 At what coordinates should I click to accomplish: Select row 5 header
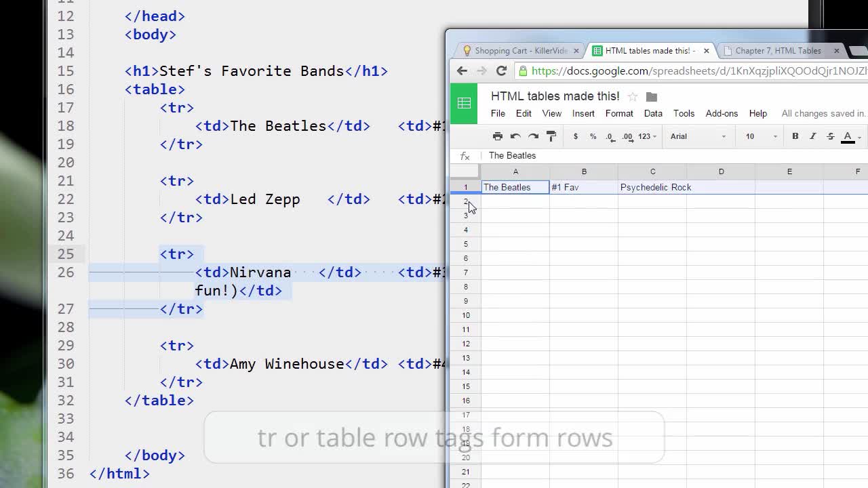tap(466, 244)
